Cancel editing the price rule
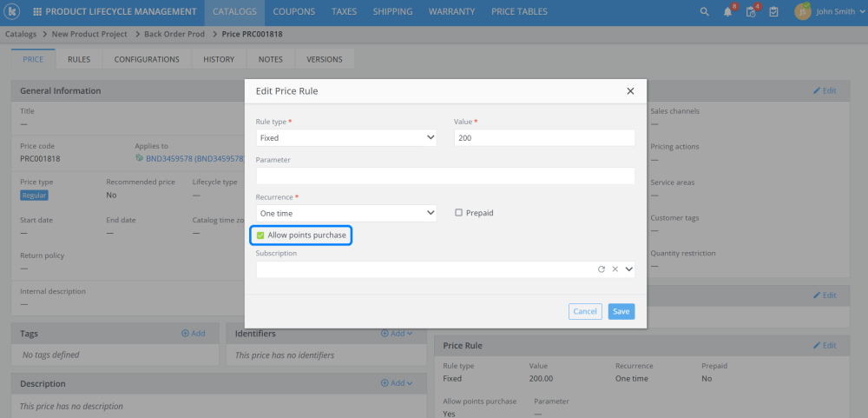868x418 pixels. 585,311
